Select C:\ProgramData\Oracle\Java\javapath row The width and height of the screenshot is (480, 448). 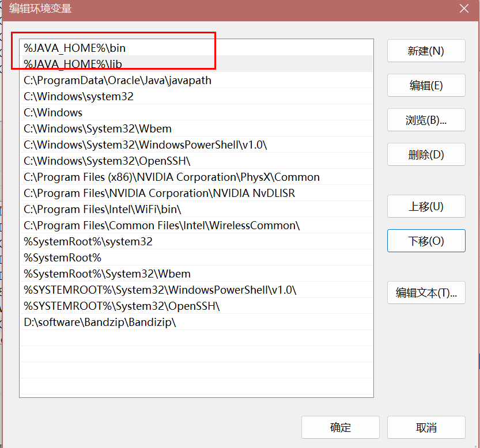pyautogui.click(x=196, y=80)
